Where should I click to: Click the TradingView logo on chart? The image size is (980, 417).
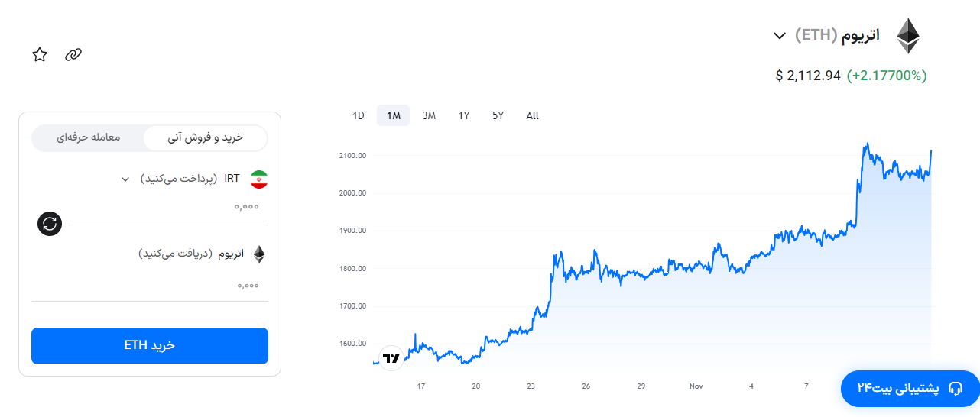(391, 357)
